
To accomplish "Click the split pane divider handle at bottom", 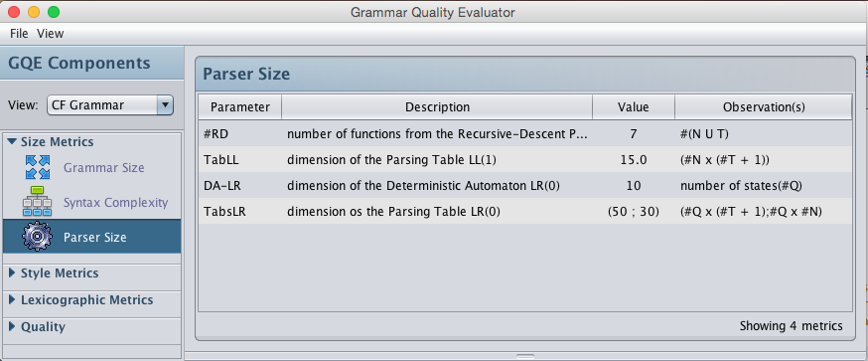I will tap(525, 357).
